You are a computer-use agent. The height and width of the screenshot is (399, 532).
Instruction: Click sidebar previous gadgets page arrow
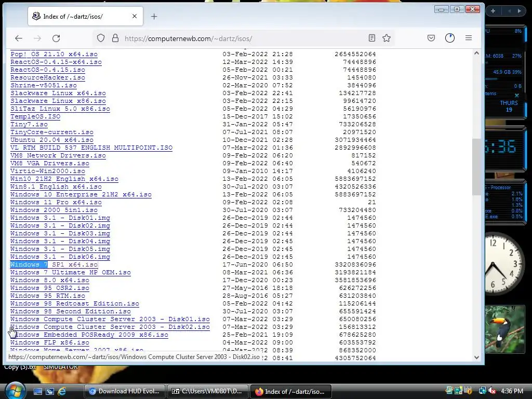509,11
